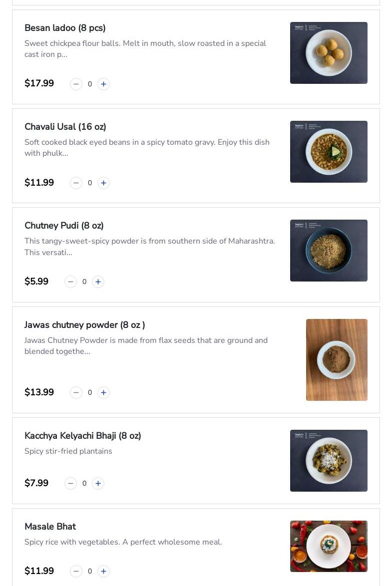Viewport: 392px width, 586px height.
Task: View Kacchya Kelyachi Bhaji image
Action: pyautogui.click(x=329, y=461)
